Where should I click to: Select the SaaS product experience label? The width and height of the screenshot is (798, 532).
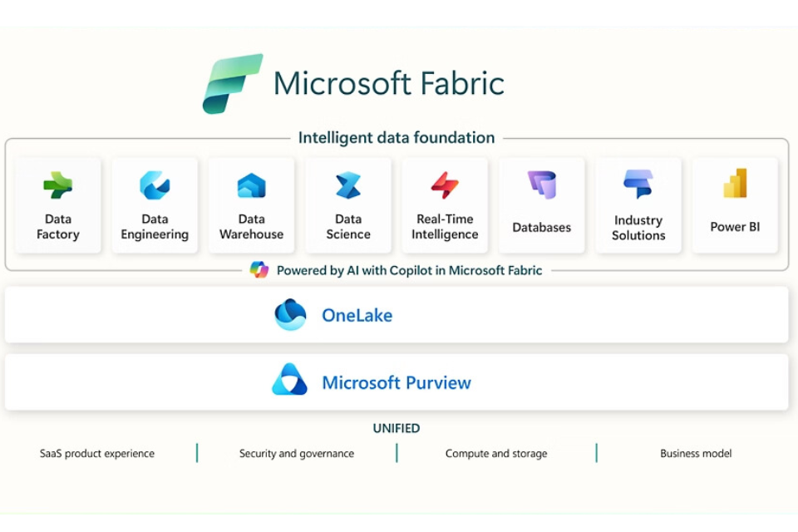point(97,454)
